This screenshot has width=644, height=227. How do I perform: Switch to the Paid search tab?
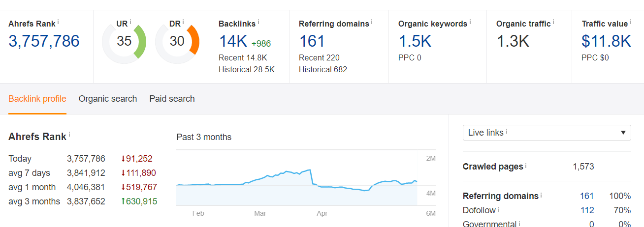pyautogui.click(x=172, y=99)
